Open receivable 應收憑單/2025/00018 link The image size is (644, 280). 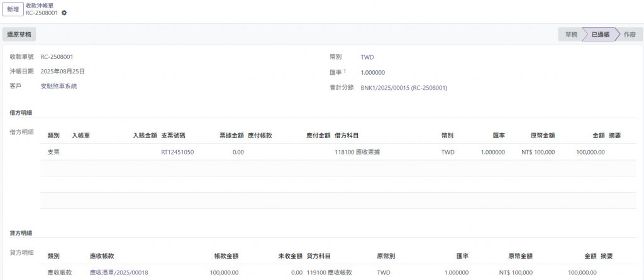[119, 272]
